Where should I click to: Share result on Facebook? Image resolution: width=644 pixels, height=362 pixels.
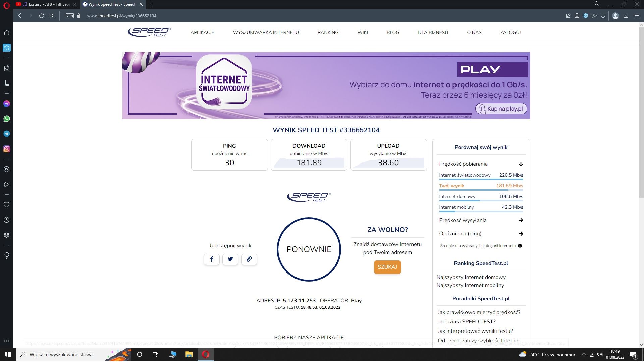point(212,259)
